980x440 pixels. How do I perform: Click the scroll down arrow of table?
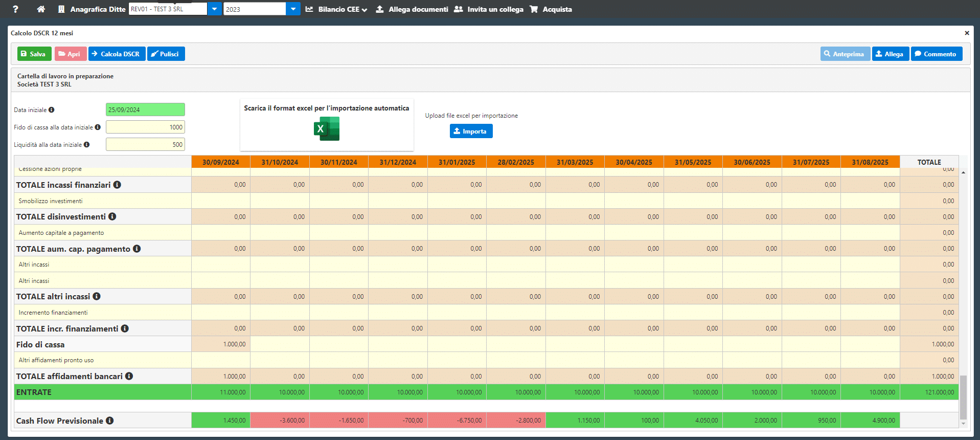pyautogui.click(x=963, y=424)
